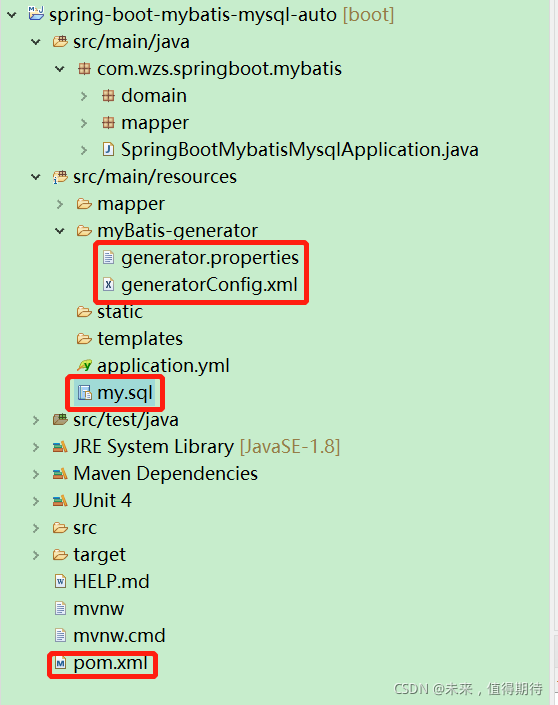Click the generatorConfig.xml file icon
This screenshot has height=705, width=558.
coord(108,285)
